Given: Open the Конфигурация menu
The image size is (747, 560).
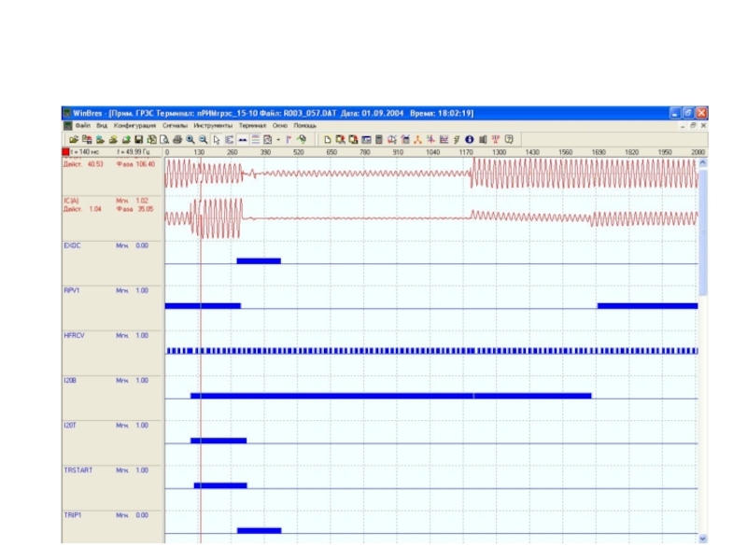Looking at the screenshot, I should pos(134,125).
